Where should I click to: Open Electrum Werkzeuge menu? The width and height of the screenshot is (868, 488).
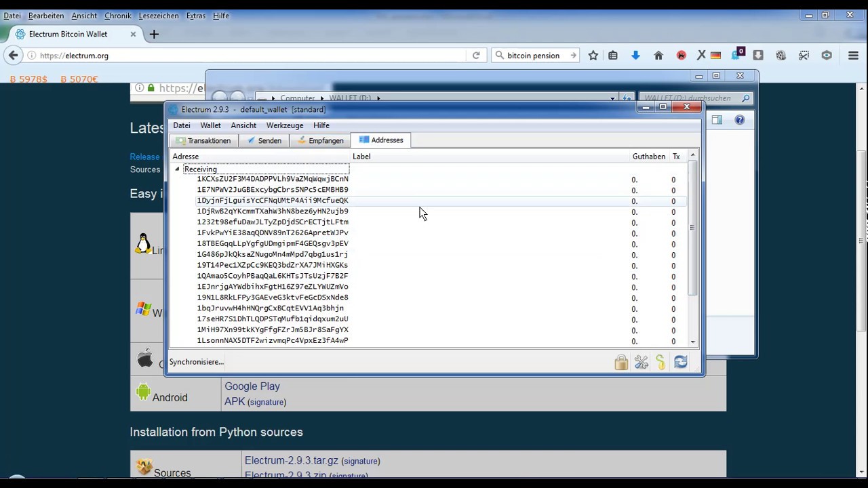[x=285, y=125]
